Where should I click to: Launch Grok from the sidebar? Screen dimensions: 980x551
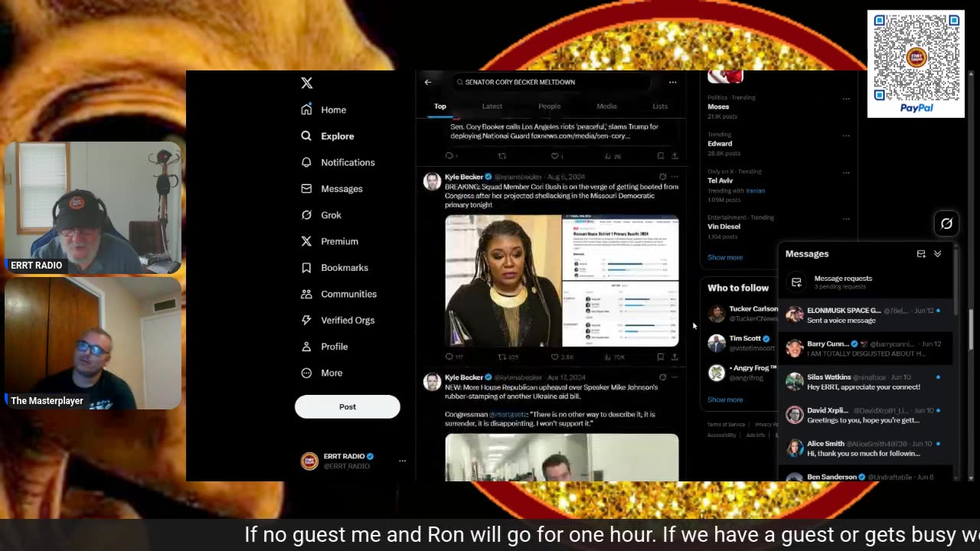pos(321,215)
